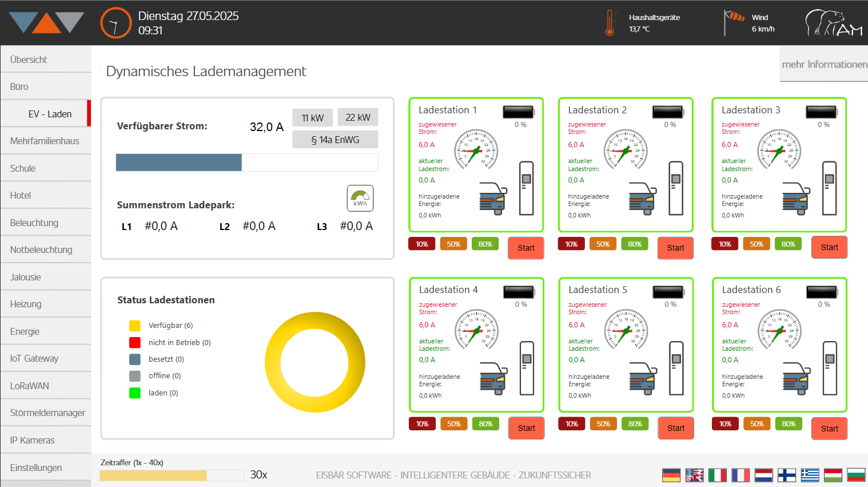Open mehr Informationen

[x=824, y=64]
